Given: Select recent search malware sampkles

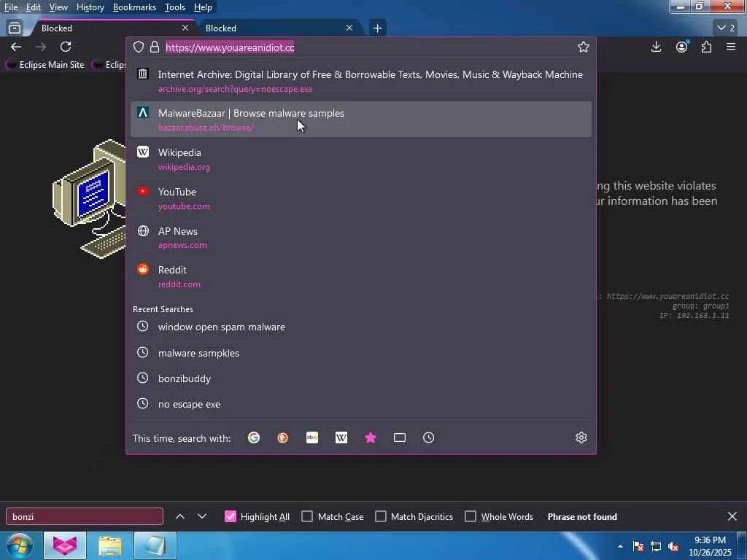Looking at the screenshot, I should [361, 353].
